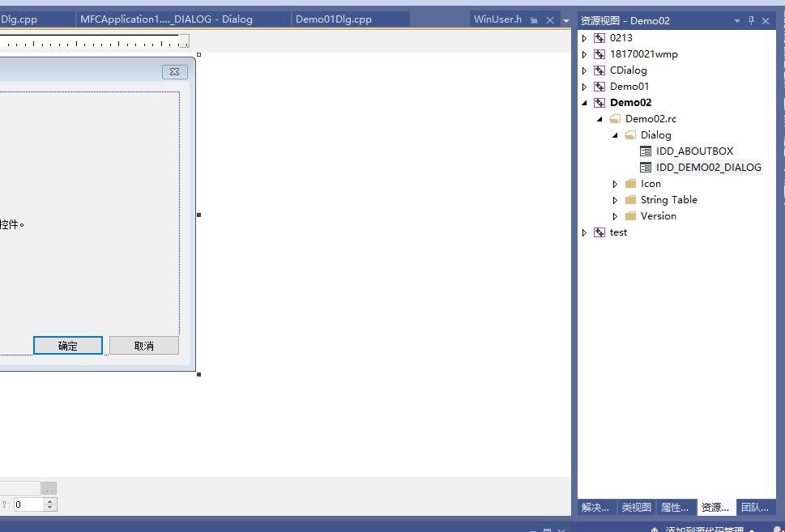Click the dialog preview close X button
The height and width of the screenshot is (532, 785).
(x=175, y=72)
